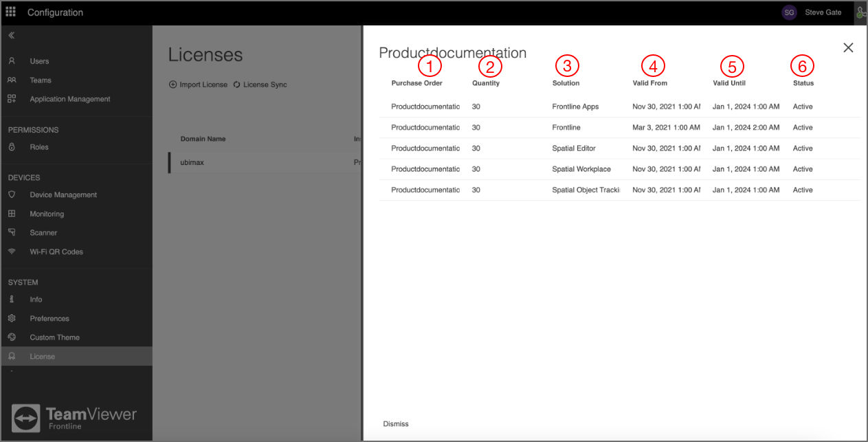868x442 pixels.
Task: Click Purchase Order in Spatial Workplace row
Action: [x=425, y=169]
